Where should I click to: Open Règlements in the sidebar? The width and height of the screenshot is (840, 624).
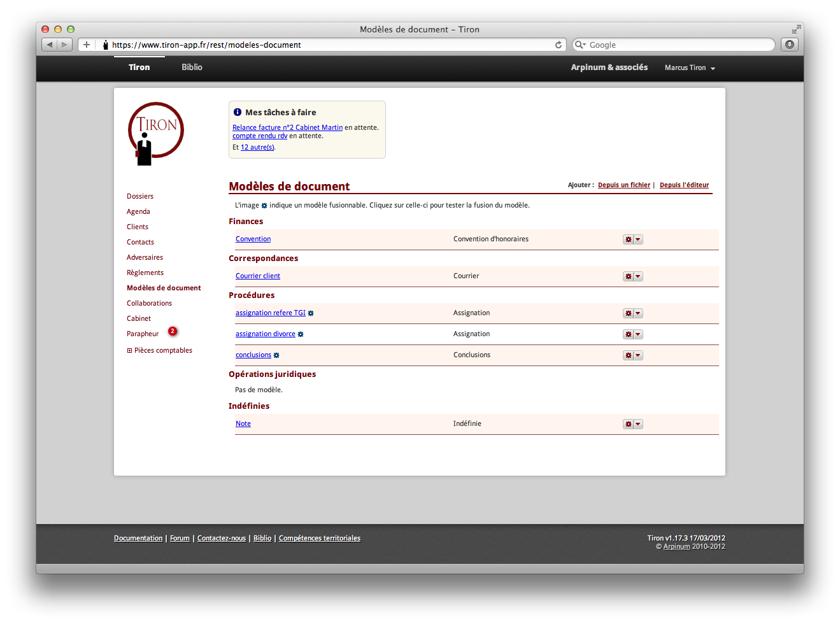pos(145,273)
